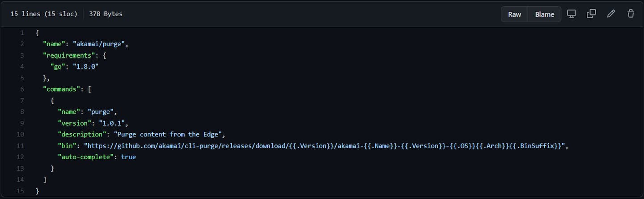Click the "auto-complete" true value
Viewport: 644px width, 199px height.
click(128, 157)
